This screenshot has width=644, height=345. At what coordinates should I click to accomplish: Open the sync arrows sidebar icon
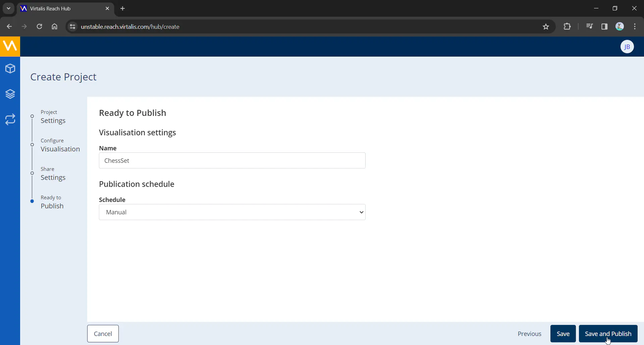click(x=10, y=120)
